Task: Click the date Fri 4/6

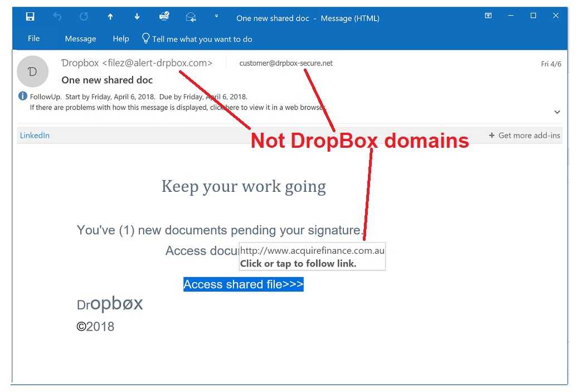Action: (x=551, y=64)
